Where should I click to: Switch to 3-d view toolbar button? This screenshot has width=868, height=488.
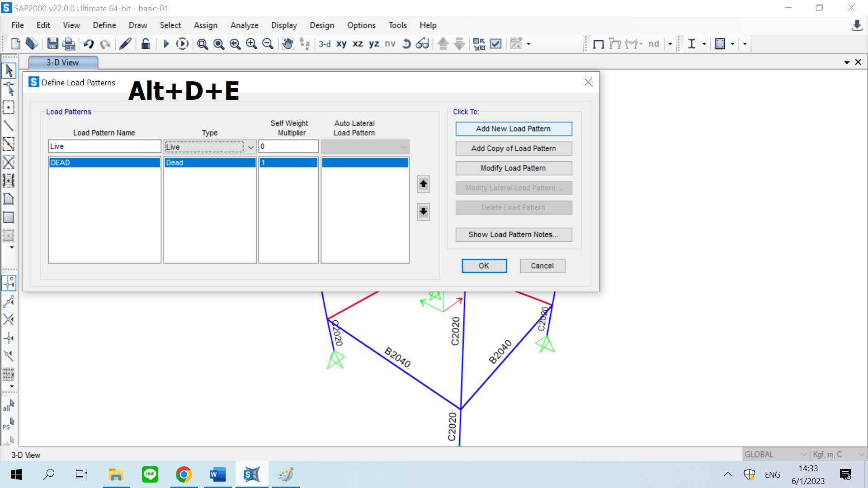coord(324,44)
